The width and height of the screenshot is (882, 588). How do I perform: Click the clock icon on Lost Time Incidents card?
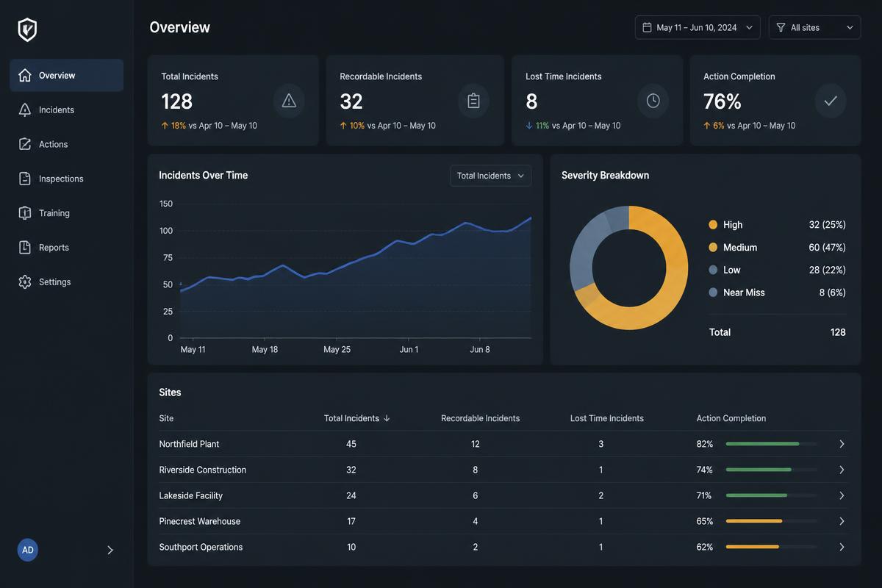(653, 101)
